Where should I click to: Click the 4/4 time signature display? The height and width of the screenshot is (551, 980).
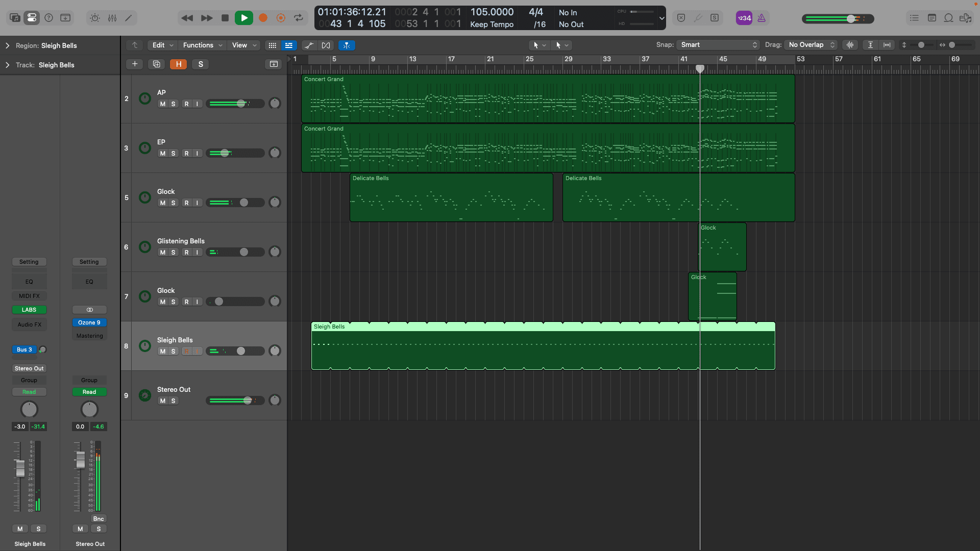(x=536, y=12)
